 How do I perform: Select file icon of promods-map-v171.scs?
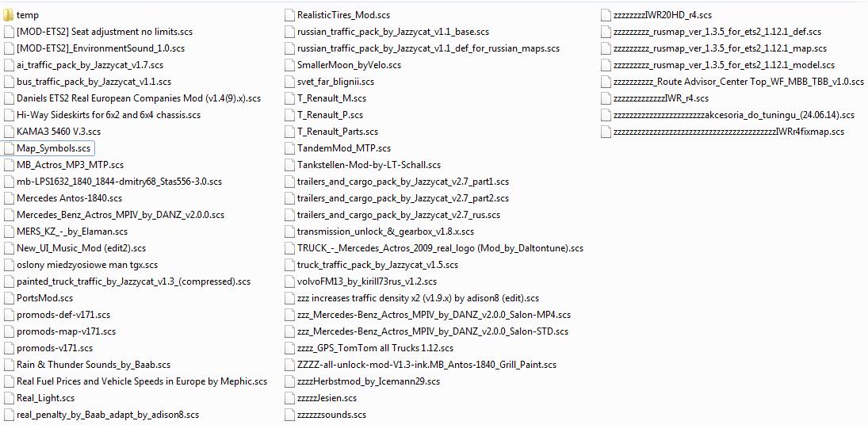click(x=8, y=331)
